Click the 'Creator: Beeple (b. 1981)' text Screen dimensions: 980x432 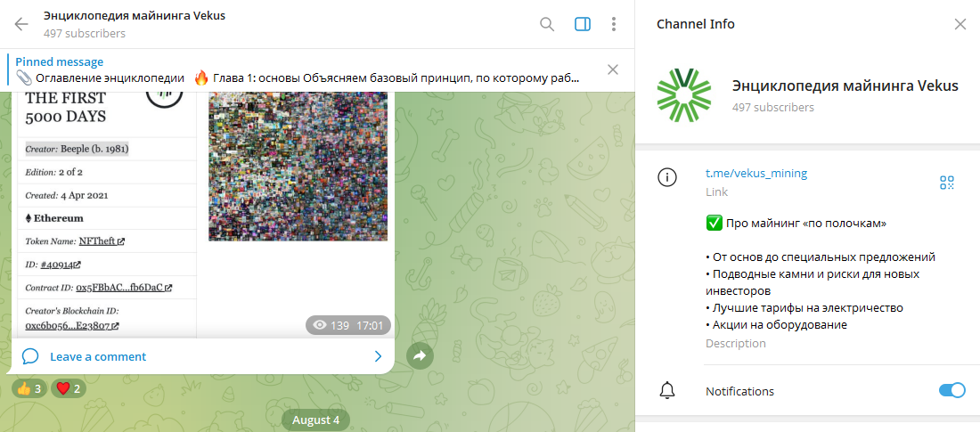[x=77, y=149]
